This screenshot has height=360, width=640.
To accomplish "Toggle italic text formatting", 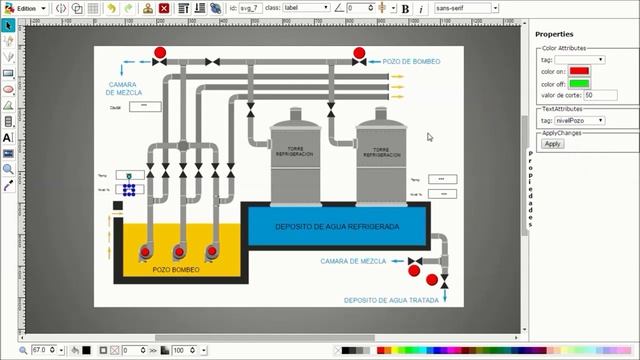I will (x=421, y=9).
